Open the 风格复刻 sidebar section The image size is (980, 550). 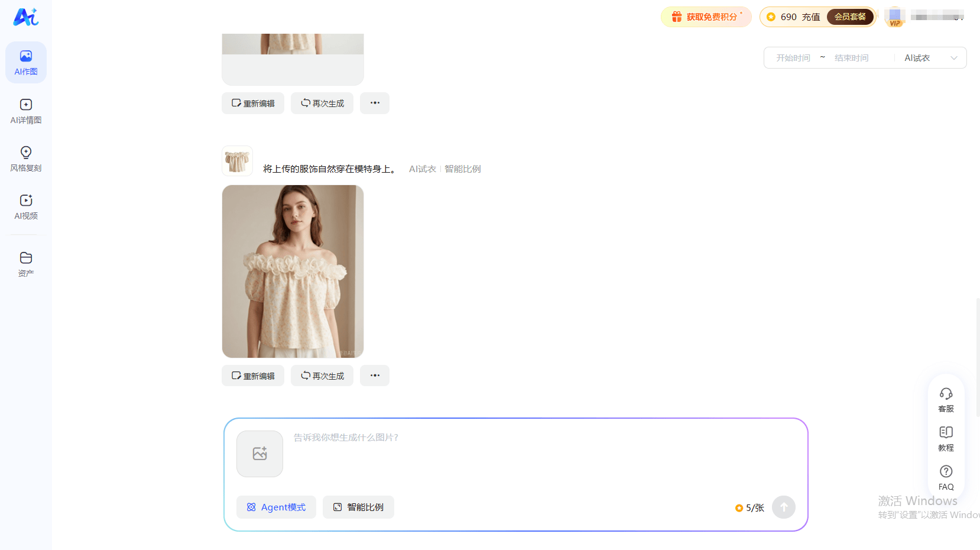coord(26,159)
